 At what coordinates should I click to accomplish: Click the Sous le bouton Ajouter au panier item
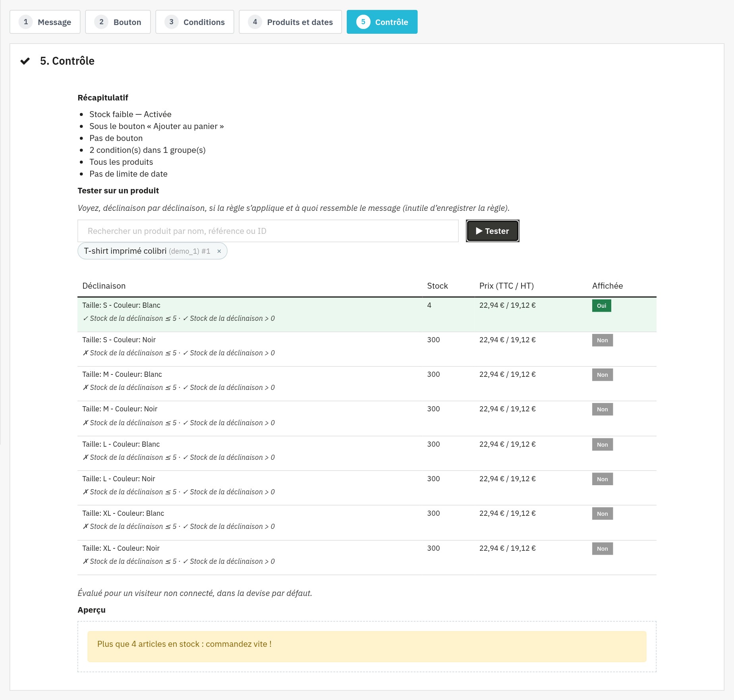coord(156,126)
